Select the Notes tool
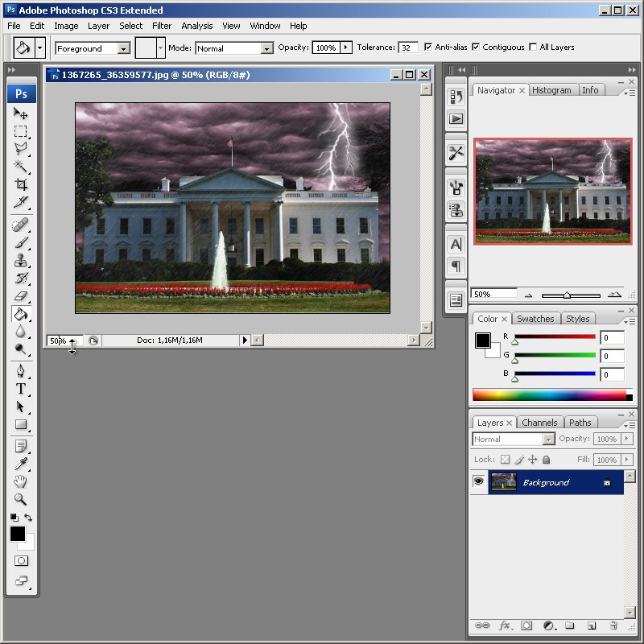The height and width of the screenshot is (644, 644). point(21,446)
